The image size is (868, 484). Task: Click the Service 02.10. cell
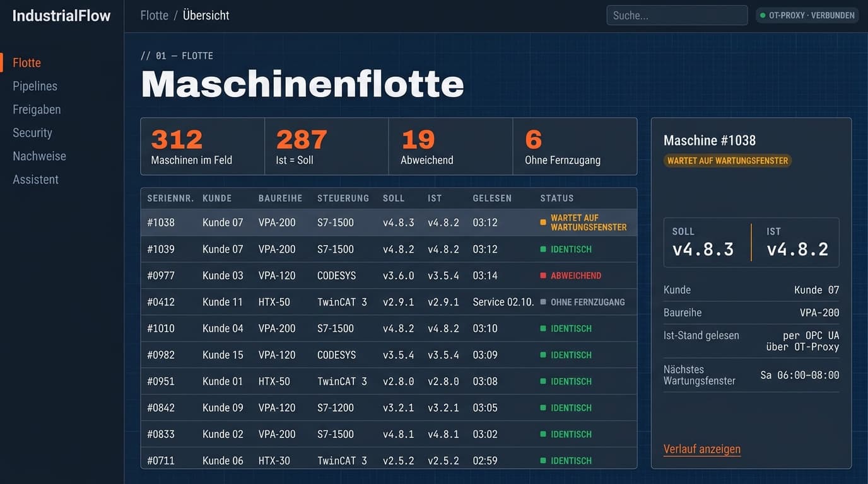click(503, 302)
